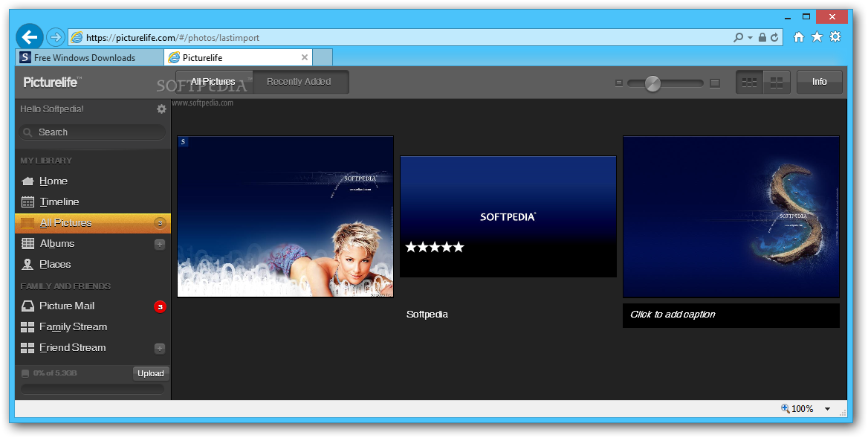This screenshot has width=868, height=438.
Task: Edit the Softpedia caption
Action: 427,315
